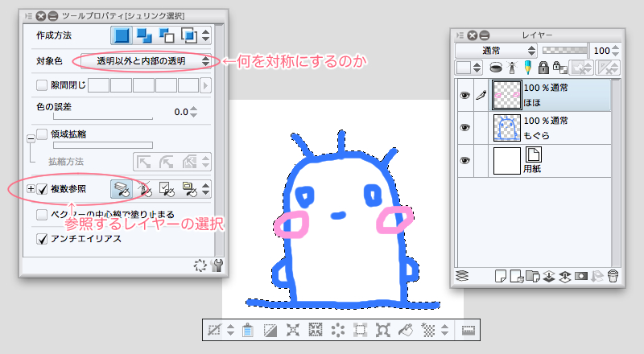Expand the 複数参照 plus expander
The image size is (644, 354).
pyautogui.click(x=31, y=190)
